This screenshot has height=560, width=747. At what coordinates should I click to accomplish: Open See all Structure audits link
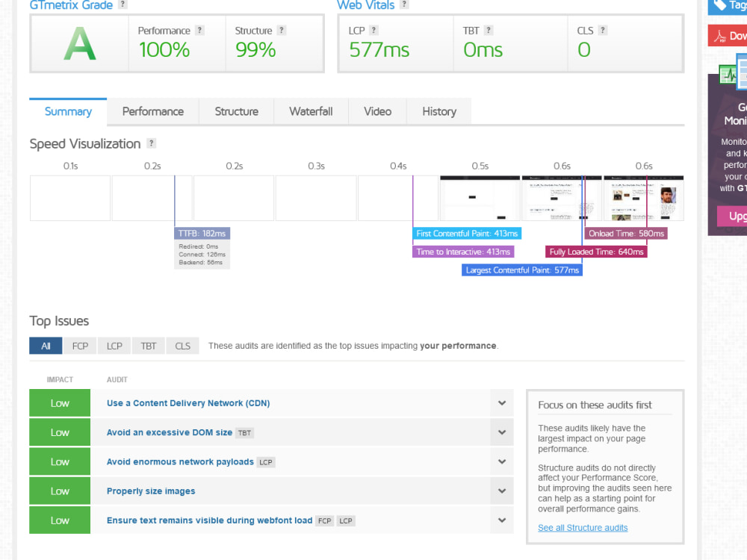[x=583, y=528]
